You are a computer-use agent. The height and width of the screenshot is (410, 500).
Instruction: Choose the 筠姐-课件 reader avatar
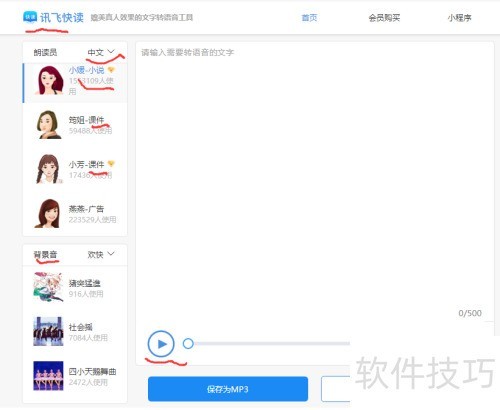pyautogui.click(x=49, y=125)
